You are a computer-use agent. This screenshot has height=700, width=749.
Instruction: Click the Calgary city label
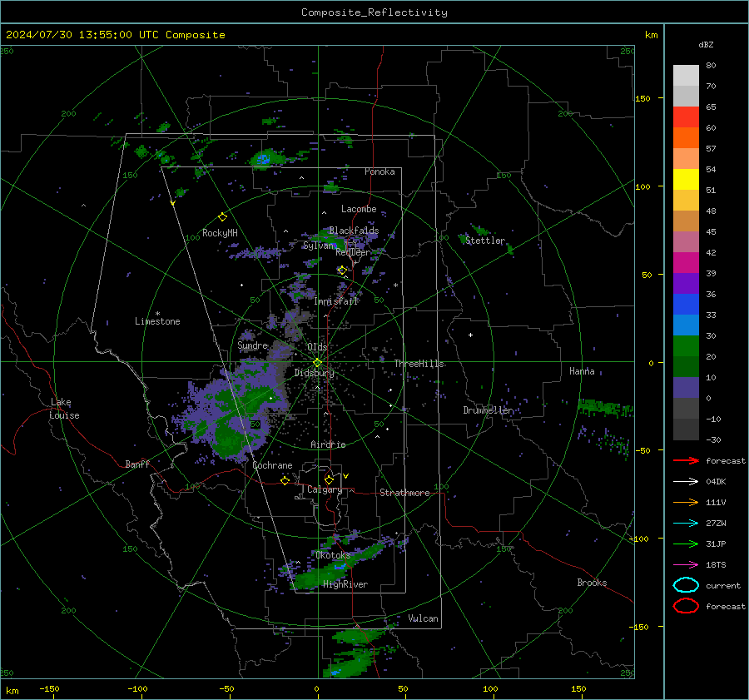(325, 489)
